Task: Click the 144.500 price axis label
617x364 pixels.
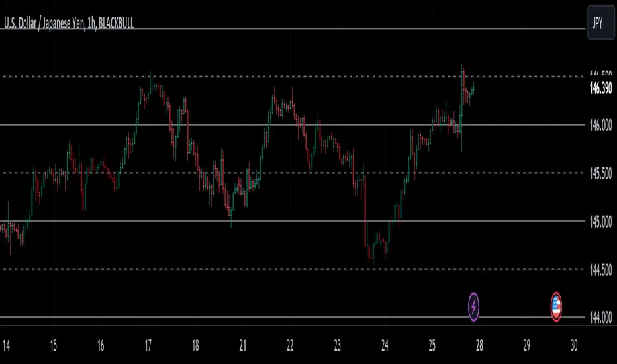Action: click(x=601, y=270)
